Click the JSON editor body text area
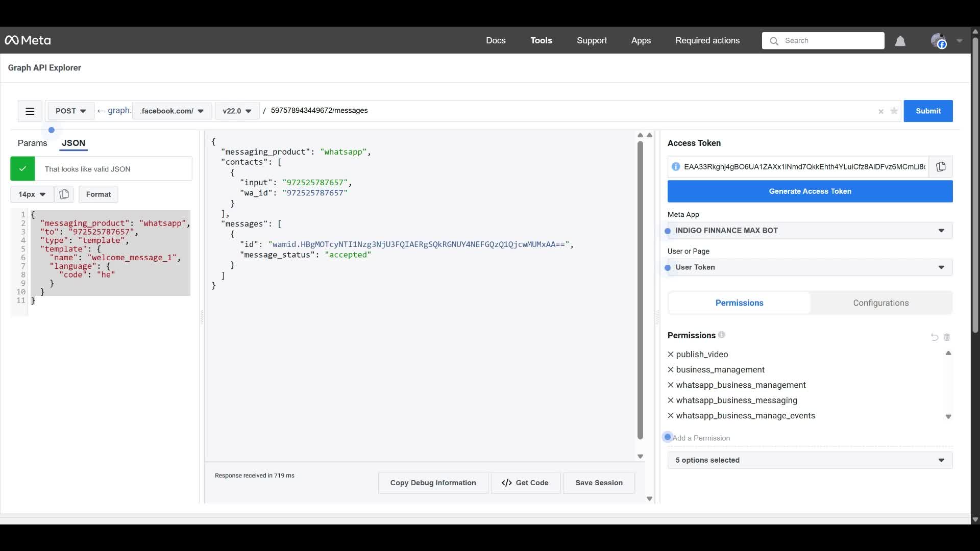The width and height of the screenshot is (980, 551). (110, 257)
